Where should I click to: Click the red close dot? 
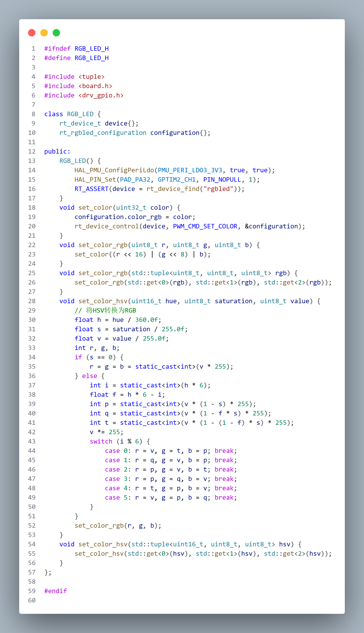point(32,33)
